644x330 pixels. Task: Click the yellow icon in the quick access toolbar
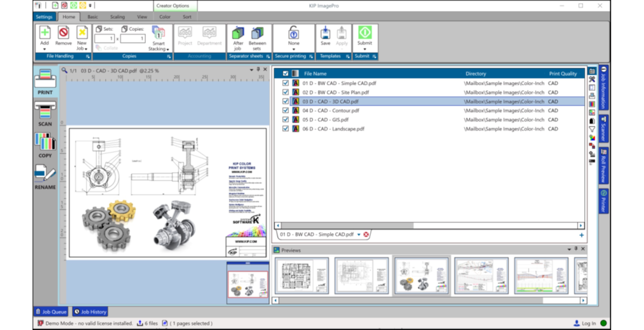coord(83,5)
